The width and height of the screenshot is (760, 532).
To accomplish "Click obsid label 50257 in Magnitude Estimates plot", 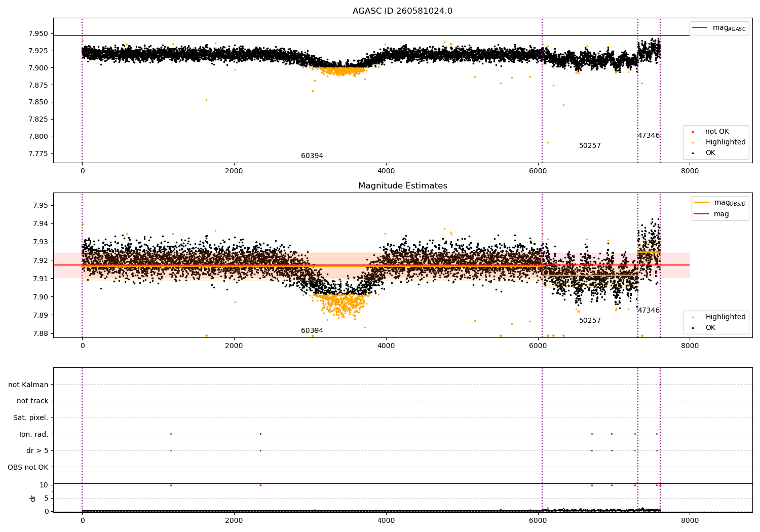I will point(590,321).
